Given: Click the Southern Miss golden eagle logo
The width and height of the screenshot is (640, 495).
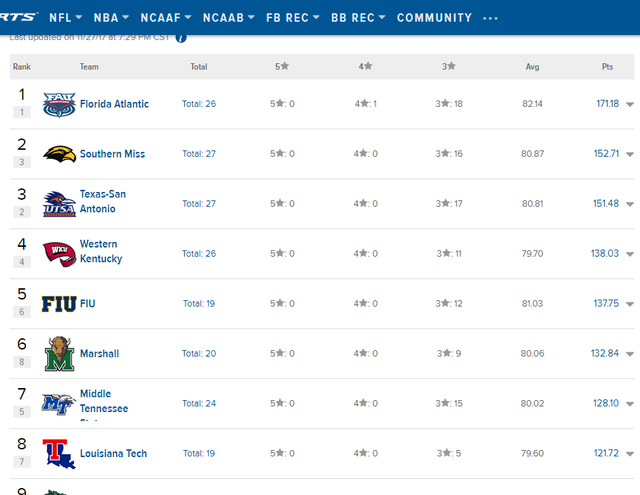Looking at the screenshot, I should point(59,154).
